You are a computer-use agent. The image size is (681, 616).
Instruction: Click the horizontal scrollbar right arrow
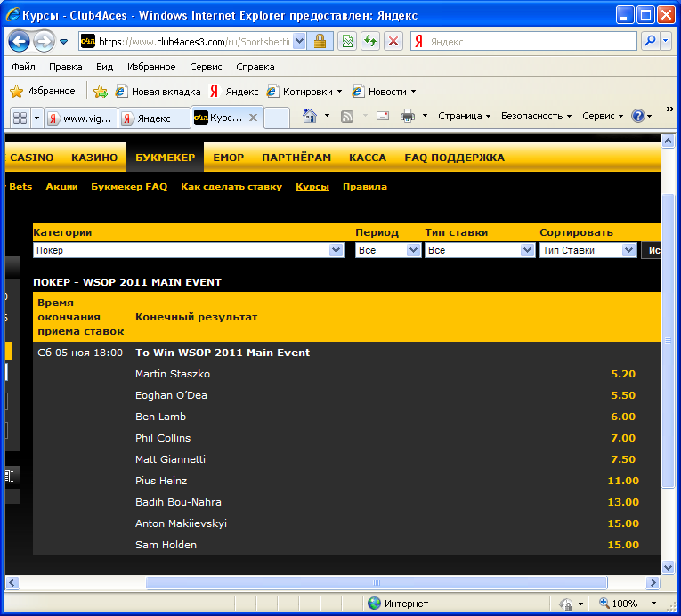(653, 582)
